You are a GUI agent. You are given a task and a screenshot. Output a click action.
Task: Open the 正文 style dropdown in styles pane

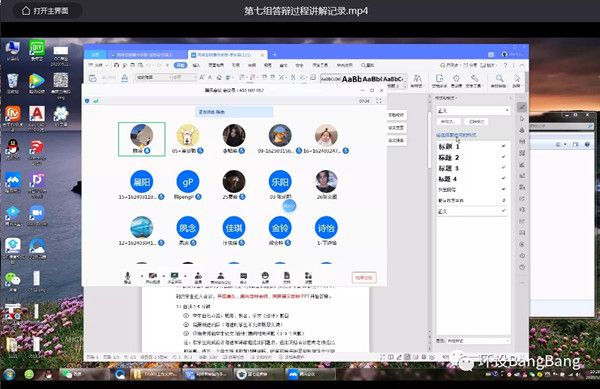tap(473, 111)
